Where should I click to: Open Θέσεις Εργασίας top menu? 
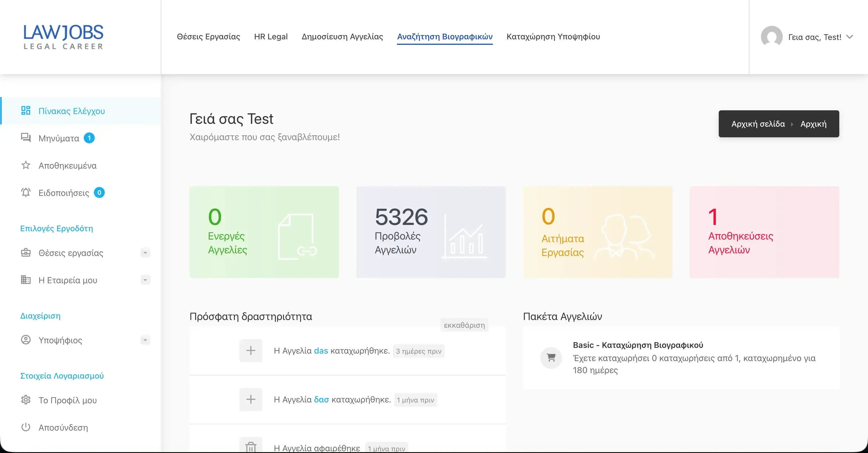pyautogui.click(x=208, y=37)
